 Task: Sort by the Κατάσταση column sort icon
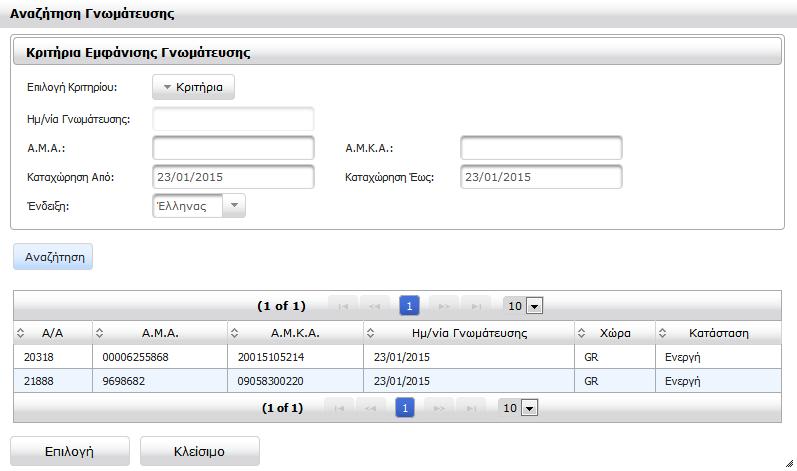click(662, 333)
